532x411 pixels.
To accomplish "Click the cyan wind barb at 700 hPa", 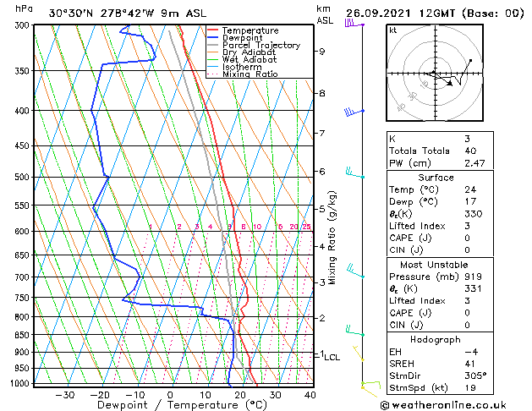I will coord(355,271).
